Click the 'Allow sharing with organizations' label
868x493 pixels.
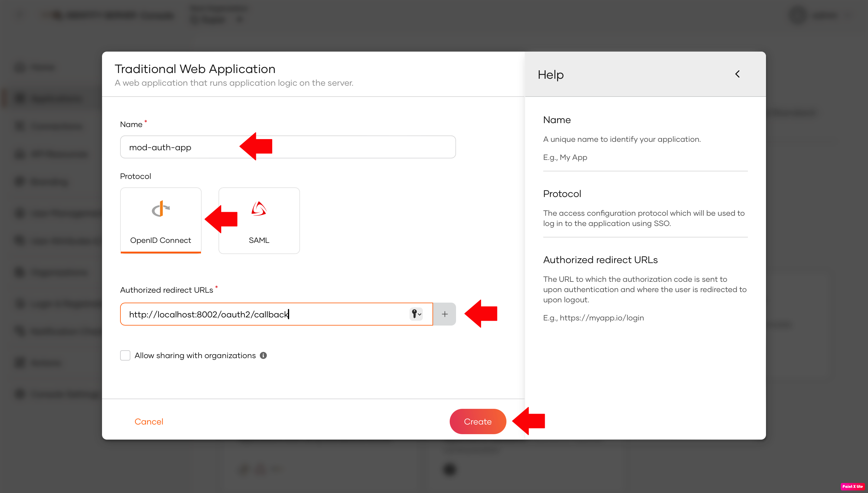coord(195,355)
